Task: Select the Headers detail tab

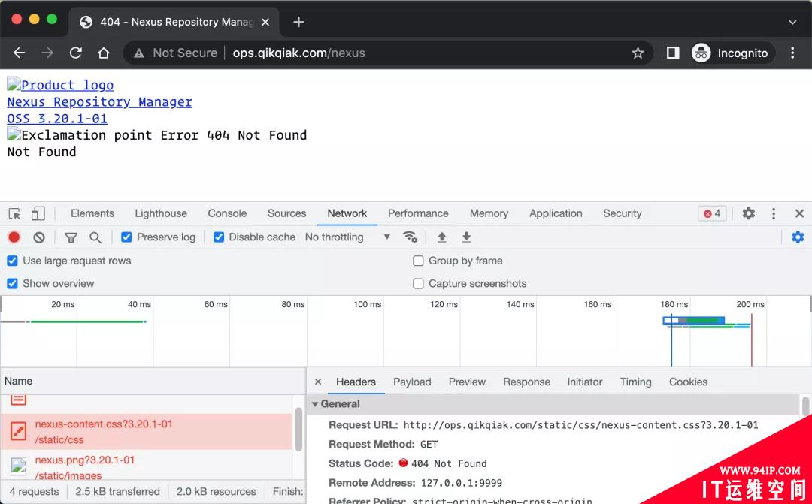Action: pyautogui.click(x=356, y=382)
